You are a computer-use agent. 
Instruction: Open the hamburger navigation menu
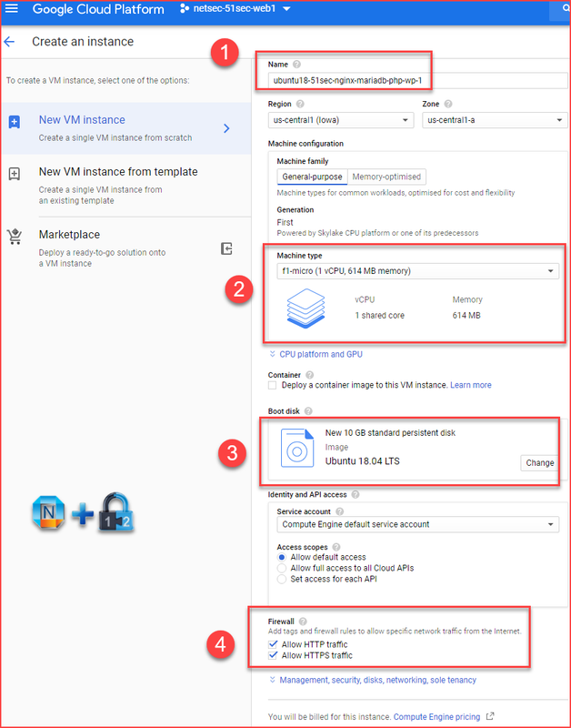[x=11, y=8]
